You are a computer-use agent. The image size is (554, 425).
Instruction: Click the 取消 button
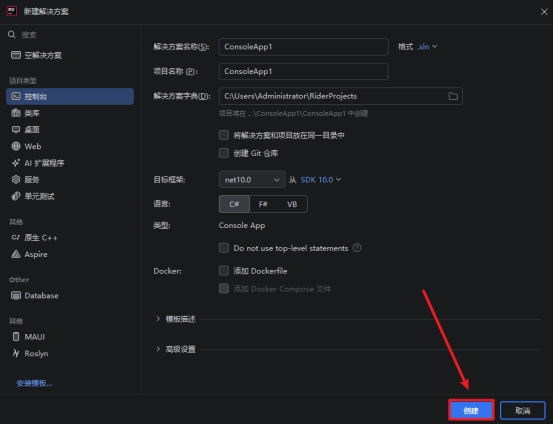523,410
